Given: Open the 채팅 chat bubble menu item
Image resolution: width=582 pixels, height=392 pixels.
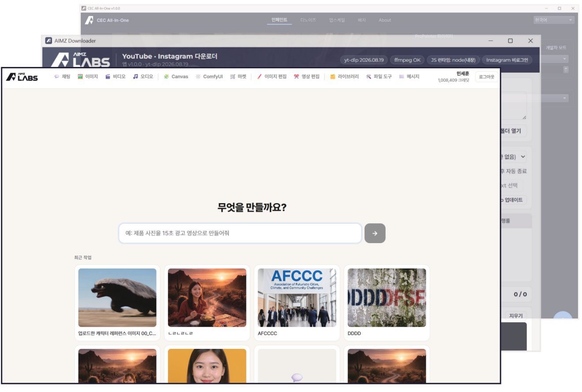Looking at the screenshot, I should click(x=62, y=77).
